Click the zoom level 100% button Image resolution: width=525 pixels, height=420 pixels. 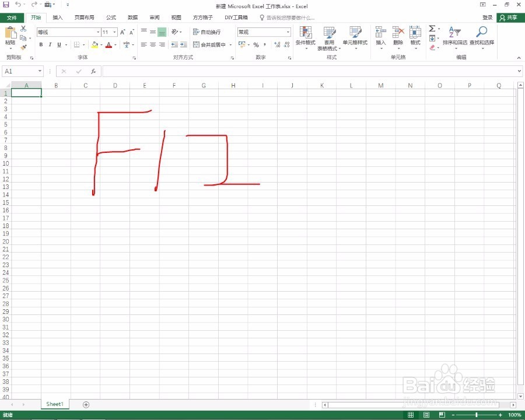514,415
